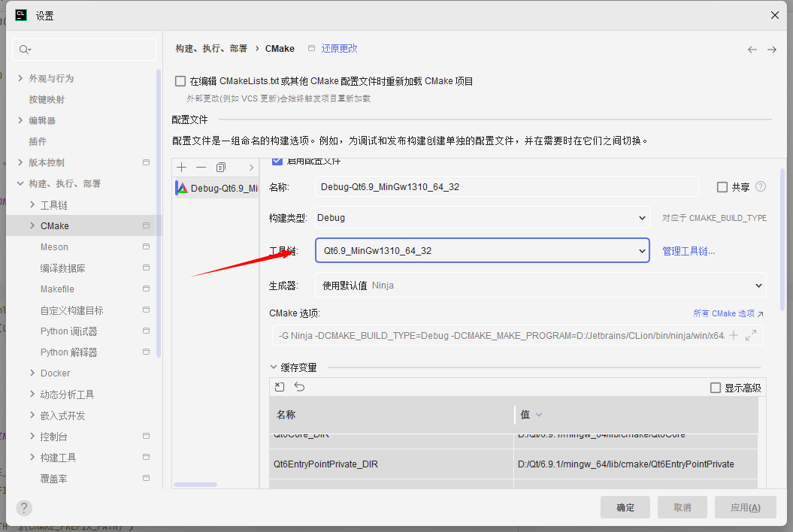The height and width of the screenshot is (532, 793).
Task: Expand the 编辑器 tree node
Action: (x=20, y=120)
